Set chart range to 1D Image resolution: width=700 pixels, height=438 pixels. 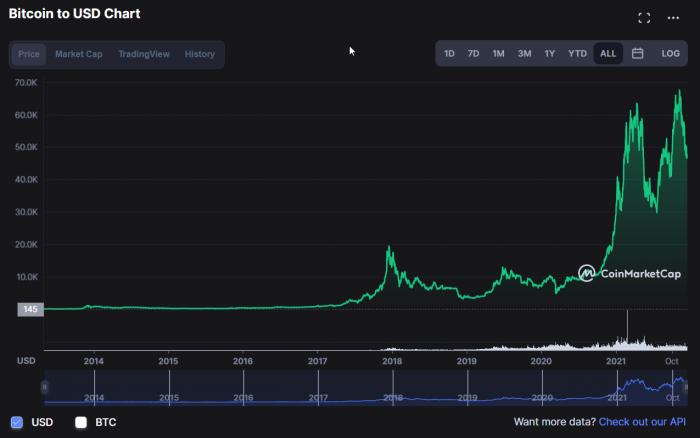point(450,53)
